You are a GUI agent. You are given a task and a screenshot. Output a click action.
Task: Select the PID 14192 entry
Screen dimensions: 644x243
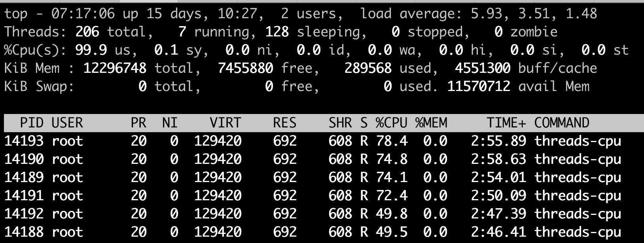(x=24, y=214)
